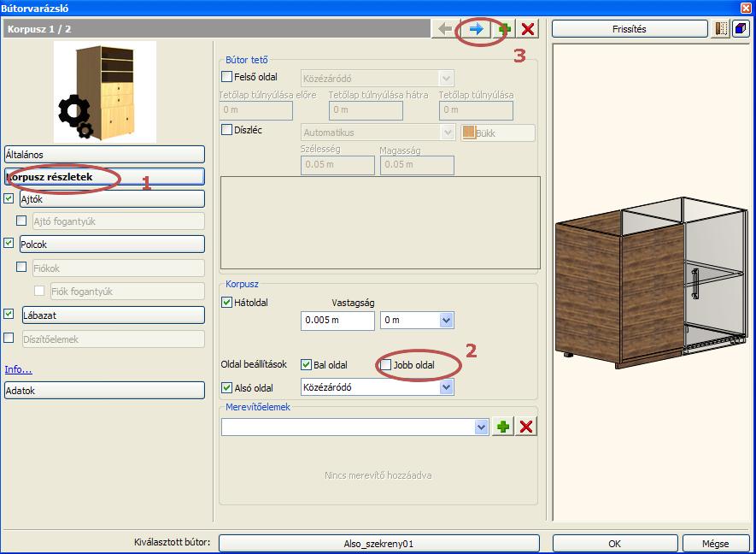Open the Polcok section

[x=113, y=245]
